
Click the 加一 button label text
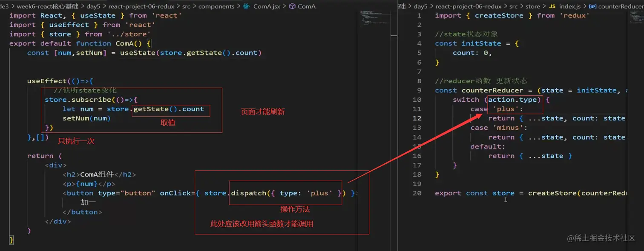coord(88,203)
